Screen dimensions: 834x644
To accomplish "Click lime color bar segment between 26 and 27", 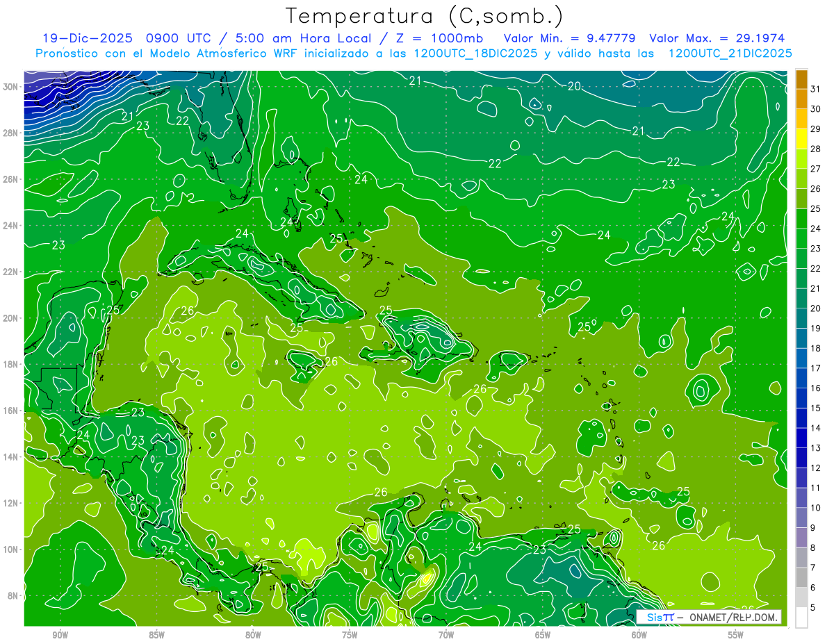I will (x=801, y=179).
